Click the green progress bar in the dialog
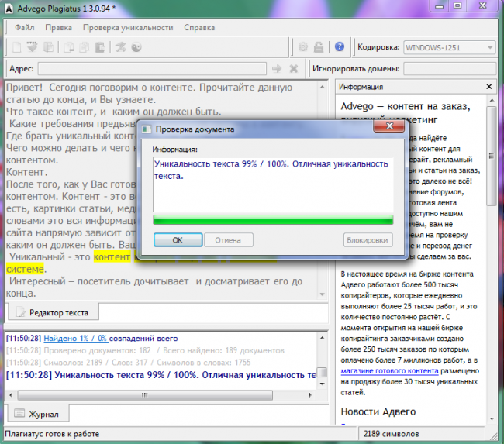 coord(273,220)
